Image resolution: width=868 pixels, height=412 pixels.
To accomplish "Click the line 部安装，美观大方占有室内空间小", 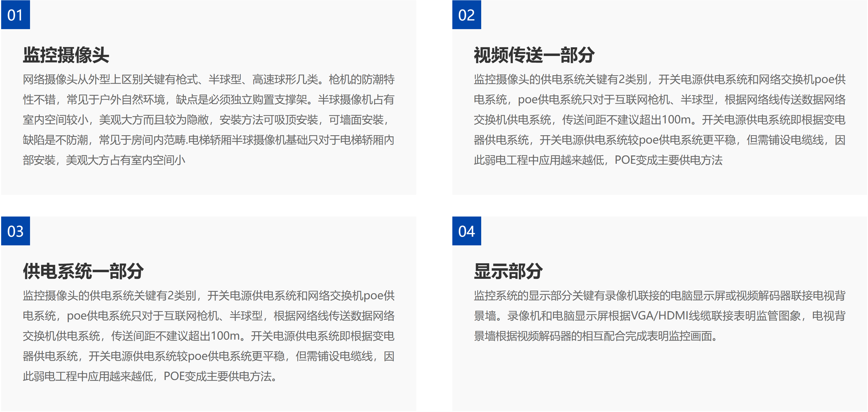I will [x=104, y=160].
